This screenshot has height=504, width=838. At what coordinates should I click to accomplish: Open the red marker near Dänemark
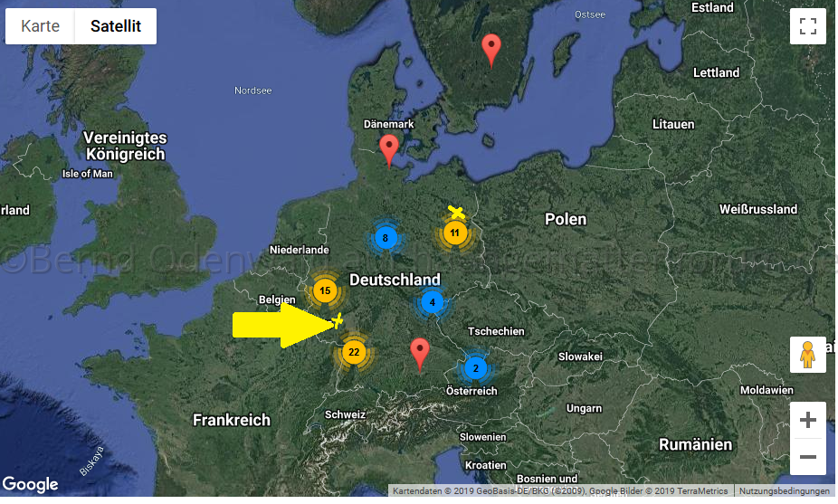(389, 149)
